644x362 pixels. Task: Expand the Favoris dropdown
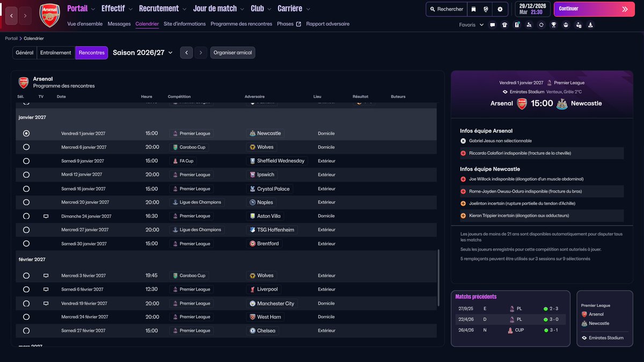471,25
